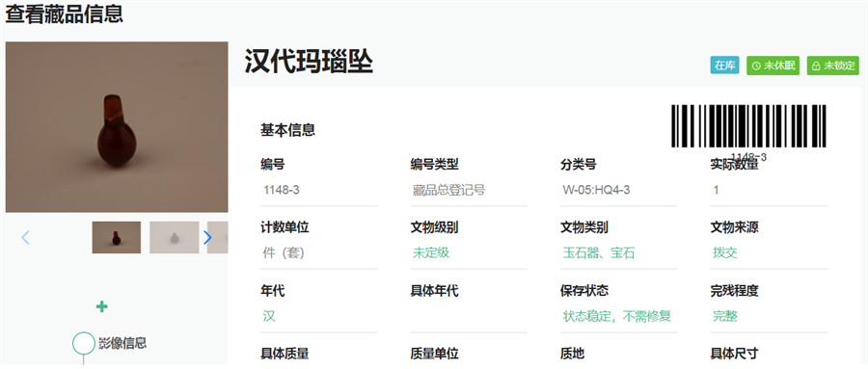Click the 查看藏品信息 page heading
Viewport: 868px width, 369px height.
click(x=65, y=13)
